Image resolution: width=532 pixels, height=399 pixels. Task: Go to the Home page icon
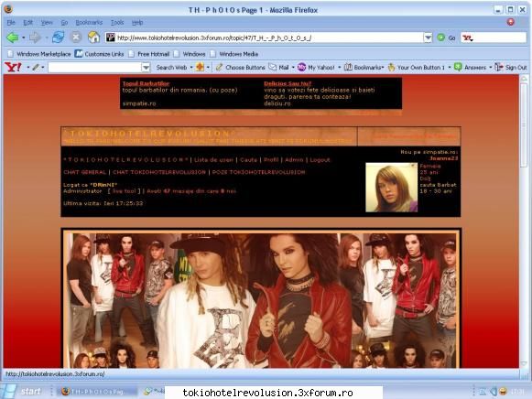tap(93, 37)
